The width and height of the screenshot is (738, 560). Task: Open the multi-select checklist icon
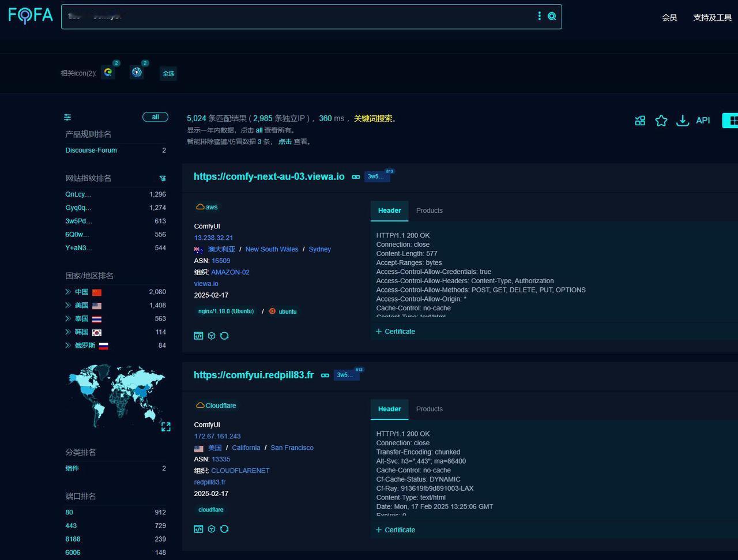[640, 121]
